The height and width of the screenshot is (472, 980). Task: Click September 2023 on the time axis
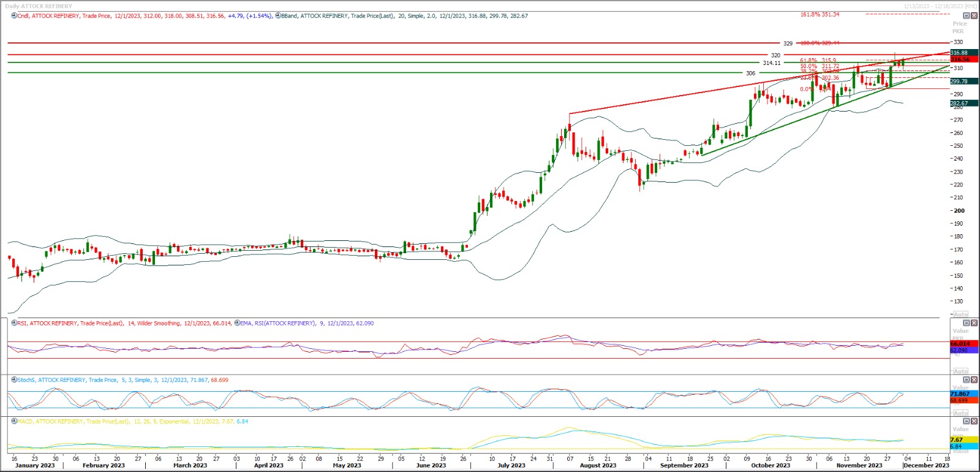pos(684,465)
